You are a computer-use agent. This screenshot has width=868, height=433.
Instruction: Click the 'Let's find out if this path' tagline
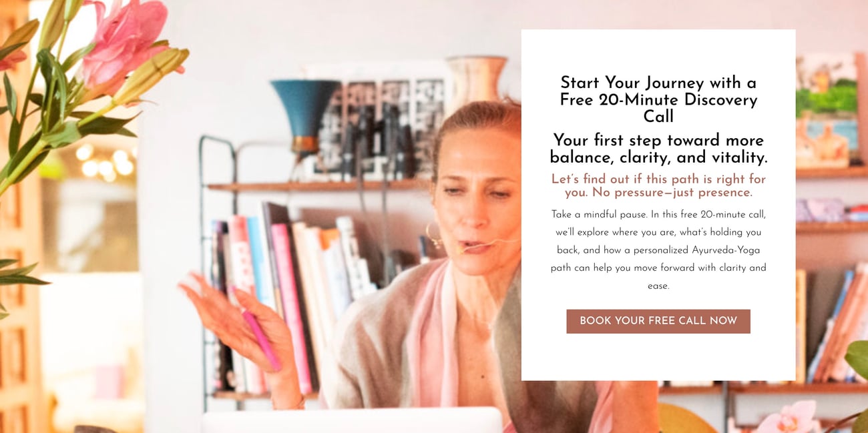pyautogui.click(x=658, y=185)
